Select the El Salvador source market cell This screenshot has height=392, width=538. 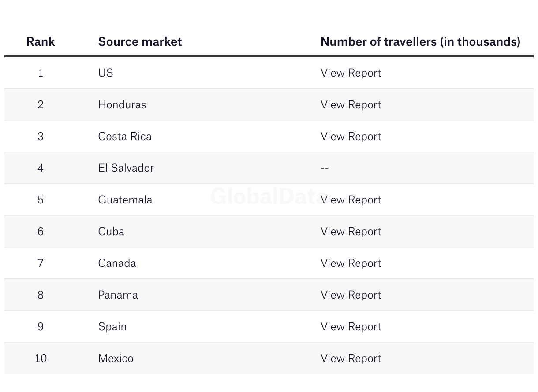pos(126,168)
